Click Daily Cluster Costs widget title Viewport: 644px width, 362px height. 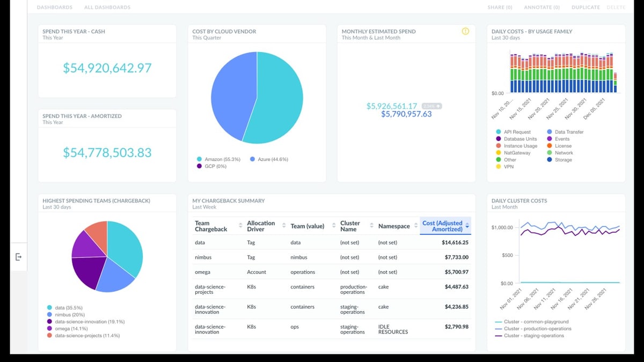519,201
